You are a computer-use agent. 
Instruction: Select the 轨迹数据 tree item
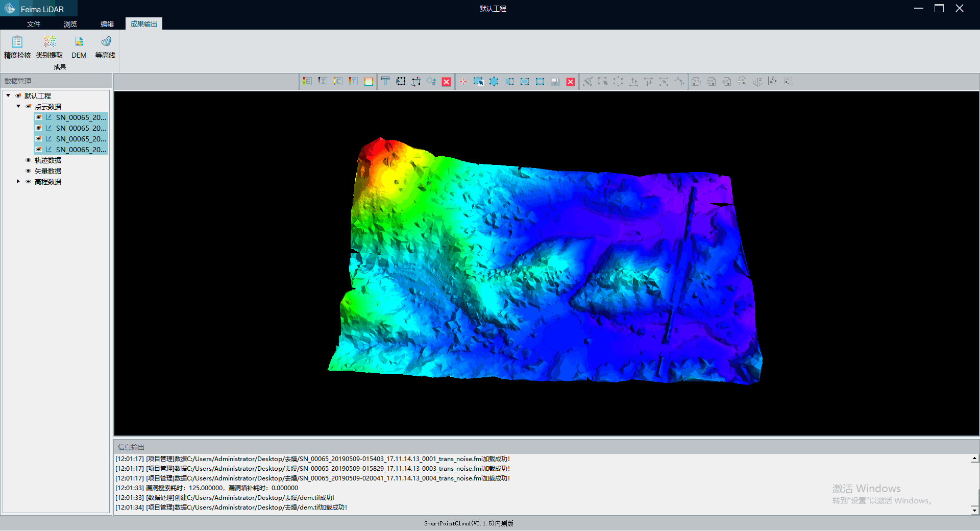[x=48, y=160]
